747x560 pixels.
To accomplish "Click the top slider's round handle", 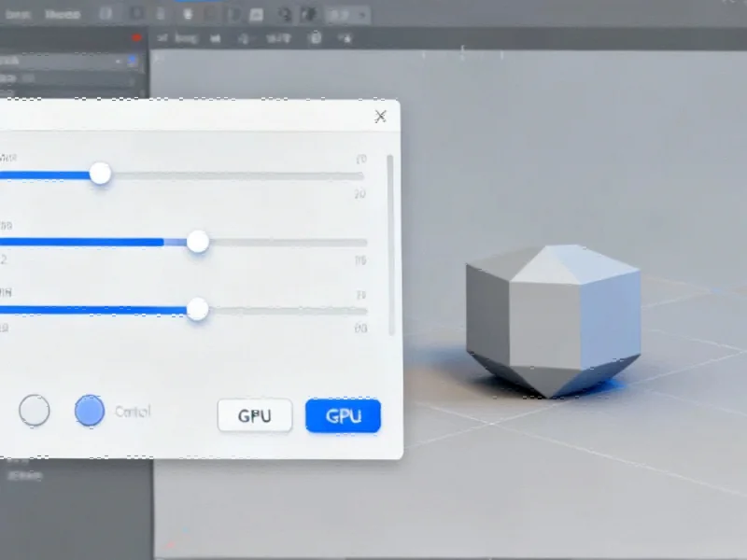I will [x=100, y=174].
